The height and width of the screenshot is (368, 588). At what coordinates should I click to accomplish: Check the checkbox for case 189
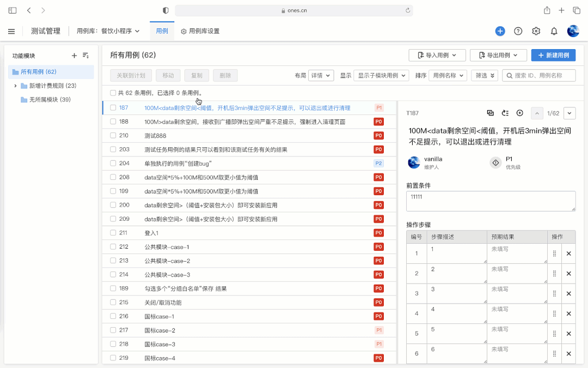coord(113,288)
